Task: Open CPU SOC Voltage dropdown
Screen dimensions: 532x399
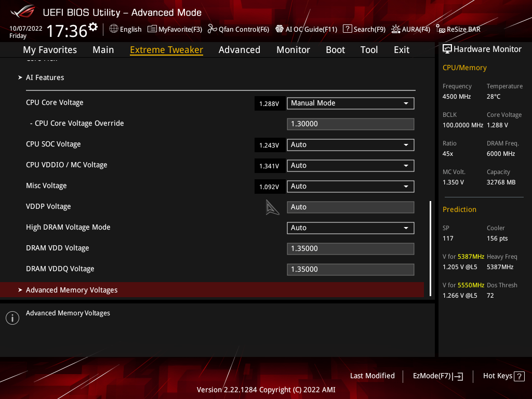Action: tap(351, 145)
